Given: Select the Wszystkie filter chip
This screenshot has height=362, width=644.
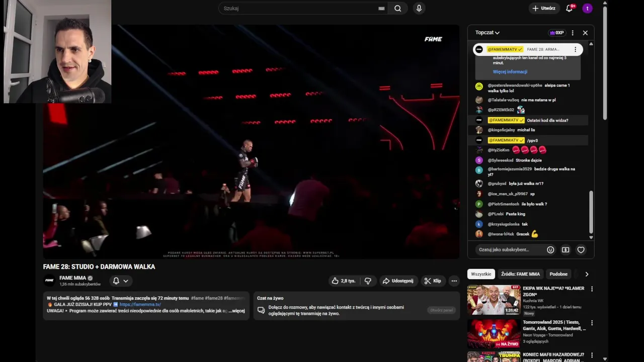Looking at the screenshot, I should click(x=481, y=274).
